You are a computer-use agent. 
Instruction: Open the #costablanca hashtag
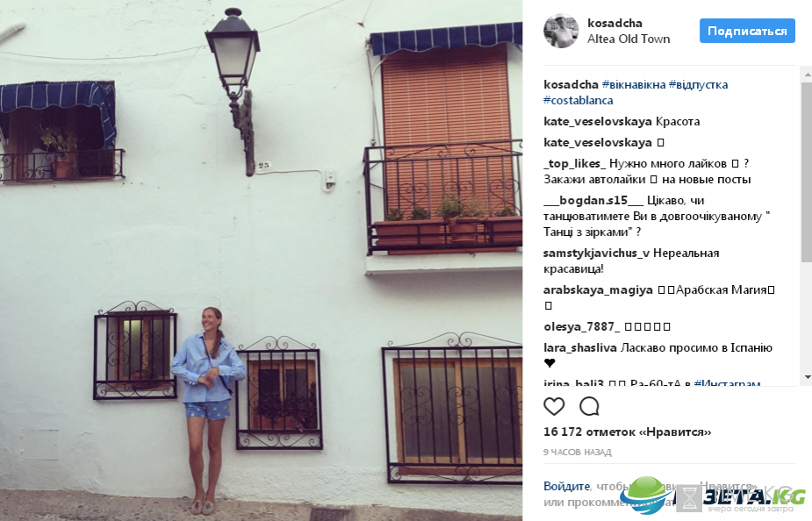coord(578,100)
